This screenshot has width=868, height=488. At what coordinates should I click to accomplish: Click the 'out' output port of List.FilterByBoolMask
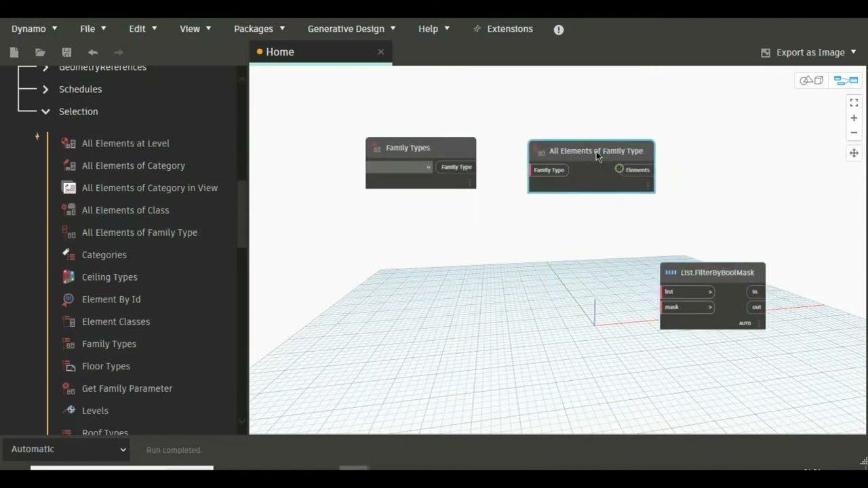click(756, 307)
